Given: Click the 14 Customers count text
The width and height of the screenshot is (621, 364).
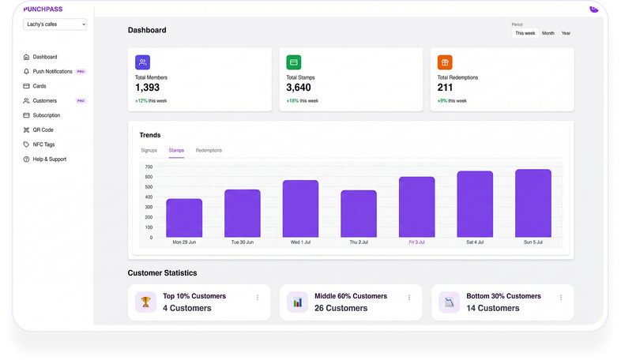Looking at the screenshot, I should [x=493, y=308].
